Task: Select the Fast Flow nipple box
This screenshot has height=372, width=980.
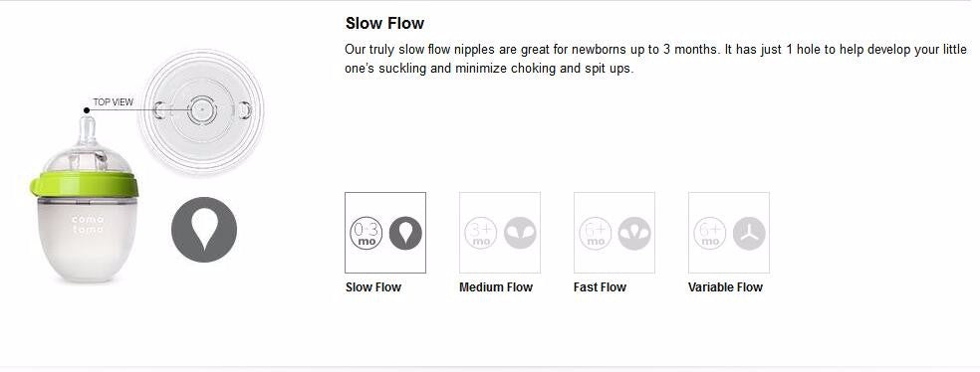Action: (x=613, y=233)
